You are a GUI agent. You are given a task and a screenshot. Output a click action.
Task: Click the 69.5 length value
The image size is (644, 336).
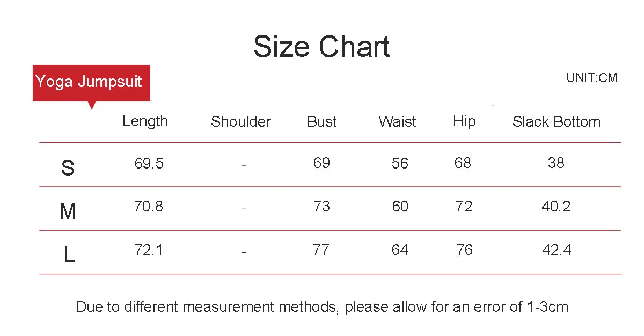click(149, 163)
